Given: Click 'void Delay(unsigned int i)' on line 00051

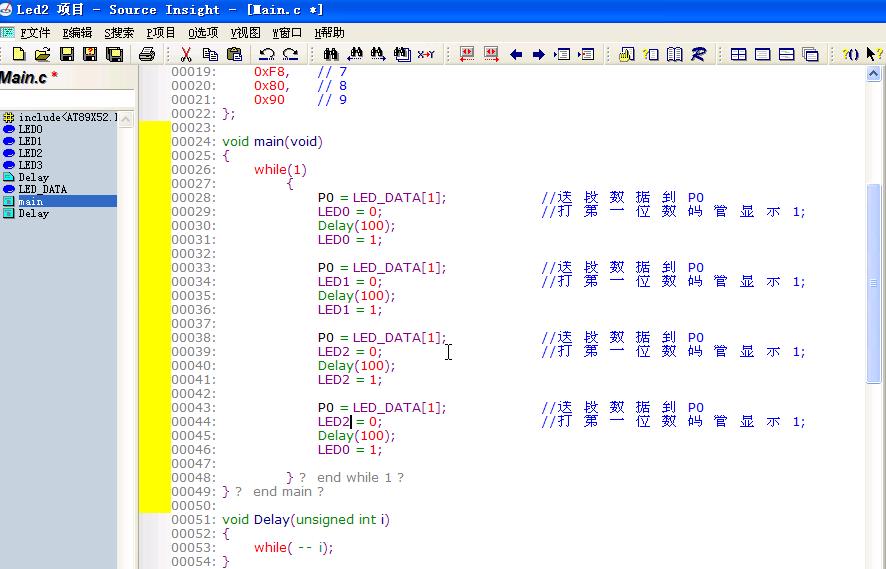Looking at the screenshot, I should [306, 519].
